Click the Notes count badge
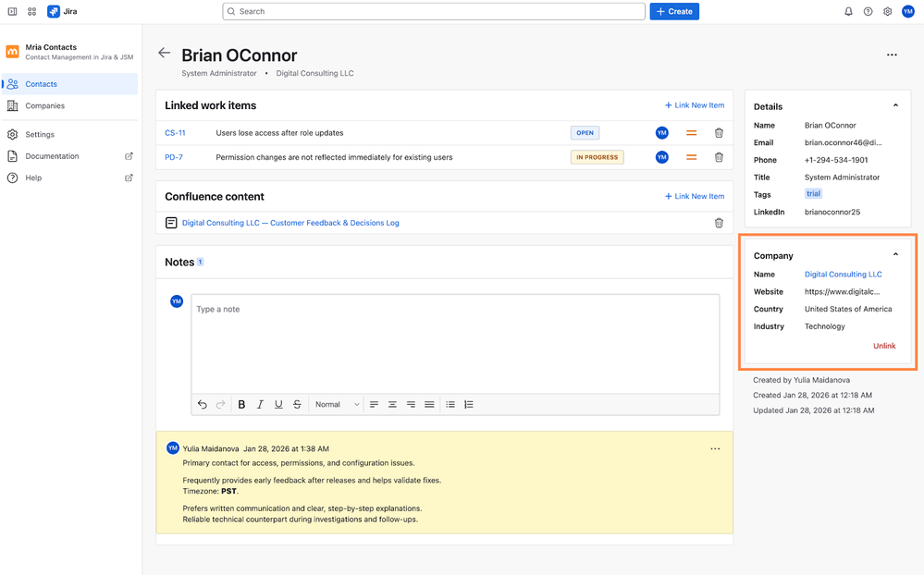The height and width of the screenshot is (575, 924). (200, 262)
